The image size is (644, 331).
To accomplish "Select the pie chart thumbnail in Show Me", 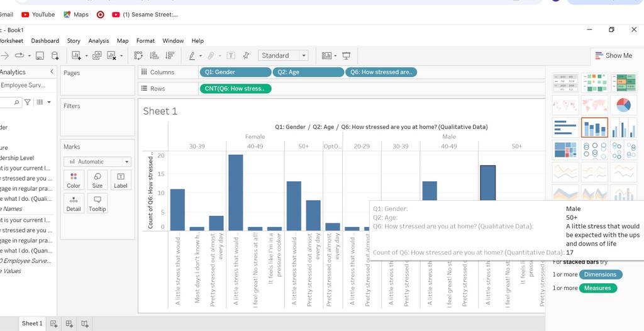I will [x=623, y=105].
